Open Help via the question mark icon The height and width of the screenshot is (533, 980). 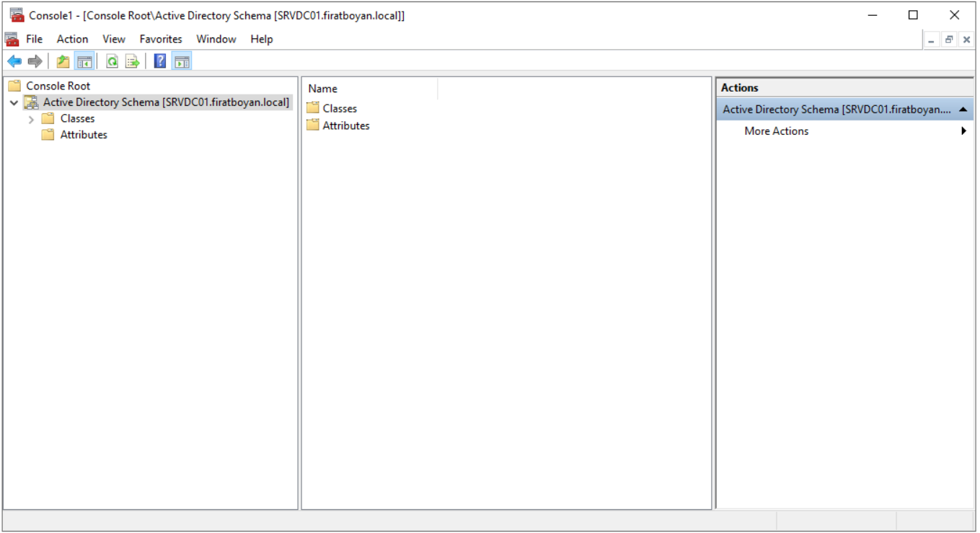(x=160, y=61)
